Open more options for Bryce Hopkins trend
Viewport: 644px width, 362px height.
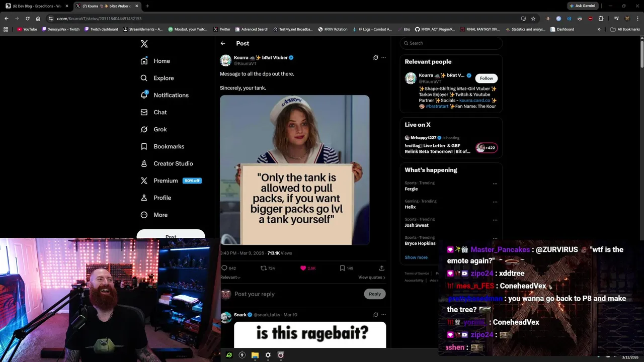495,238
